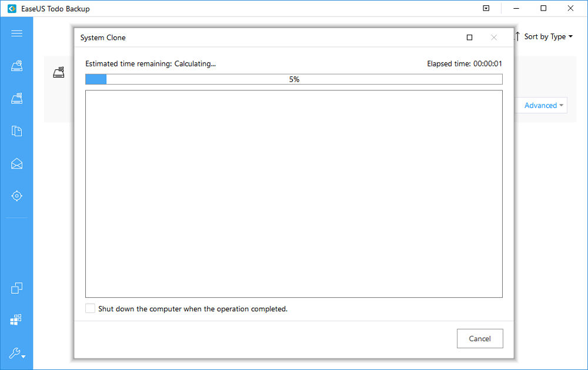Maximize the System Clone dialog
The height and width of the screenshot is (370, 588).
coord(469,38)
